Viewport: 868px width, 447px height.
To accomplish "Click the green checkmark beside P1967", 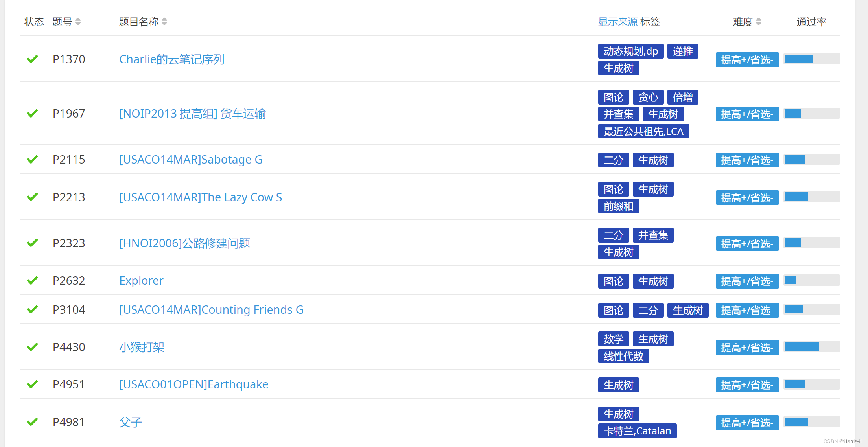I will click(32, 114).
